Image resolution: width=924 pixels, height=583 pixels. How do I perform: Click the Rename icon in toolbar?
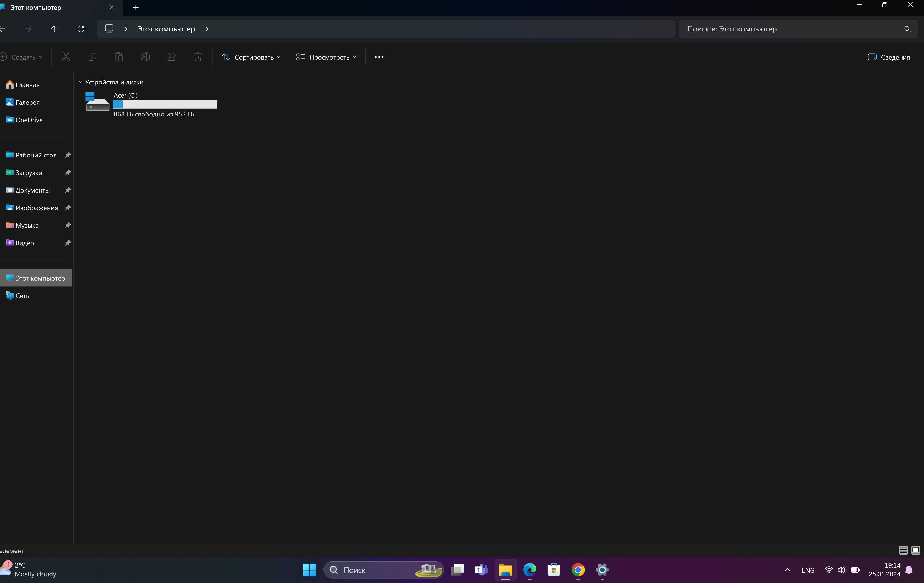pyautogui.click(x=145, y=57)
